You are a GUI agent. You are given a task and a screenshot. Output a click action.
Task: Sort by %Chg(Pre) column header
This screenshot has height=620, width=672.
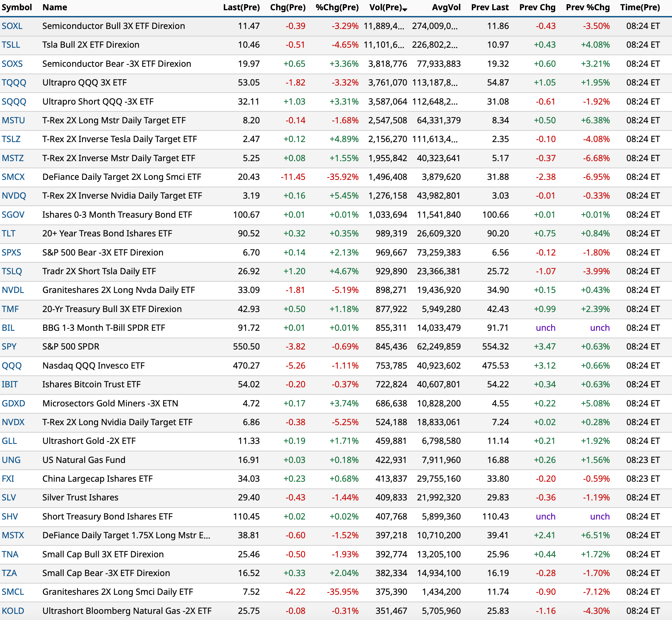(337, 7)
